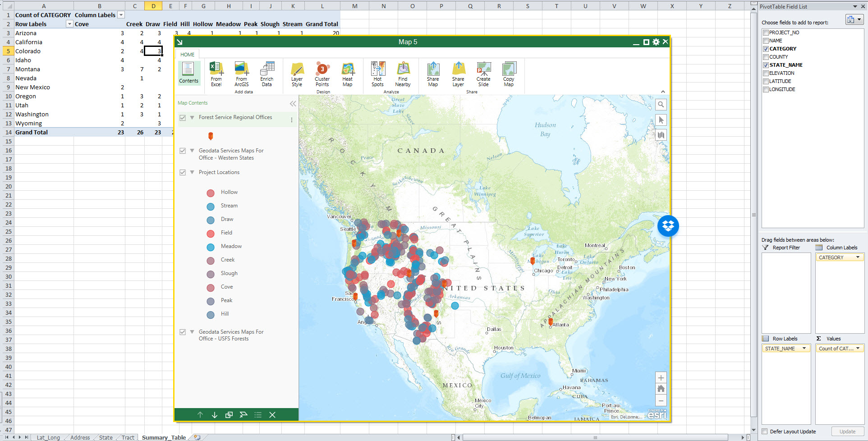Screen dimensions: 868x441
Task: Uncheck the CATEGORY field
Action: (x=766, y=49)
